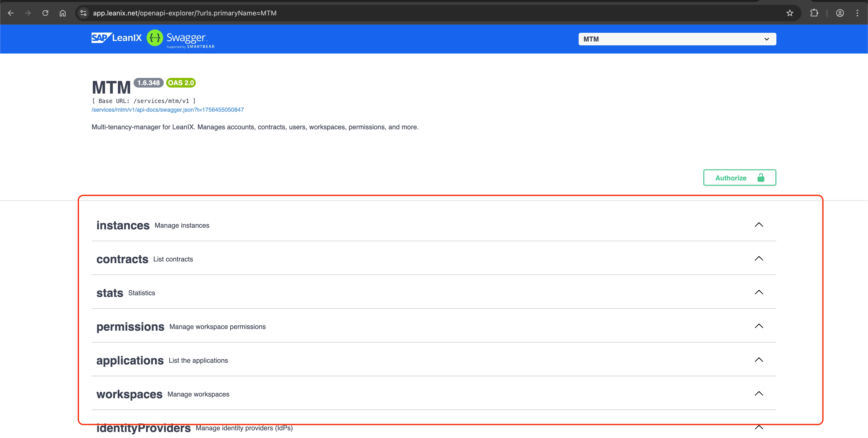Viewport: 868px width, 438px height.
Task: Click the applications tag heading
Action: (x=130, y=360)
